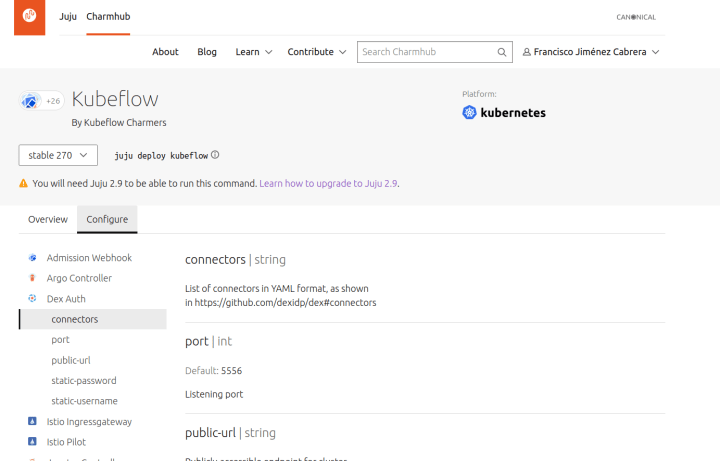Click the orange warning triangle icon
The width and height of the screenshot is (720, 461).
click(23, 184)
